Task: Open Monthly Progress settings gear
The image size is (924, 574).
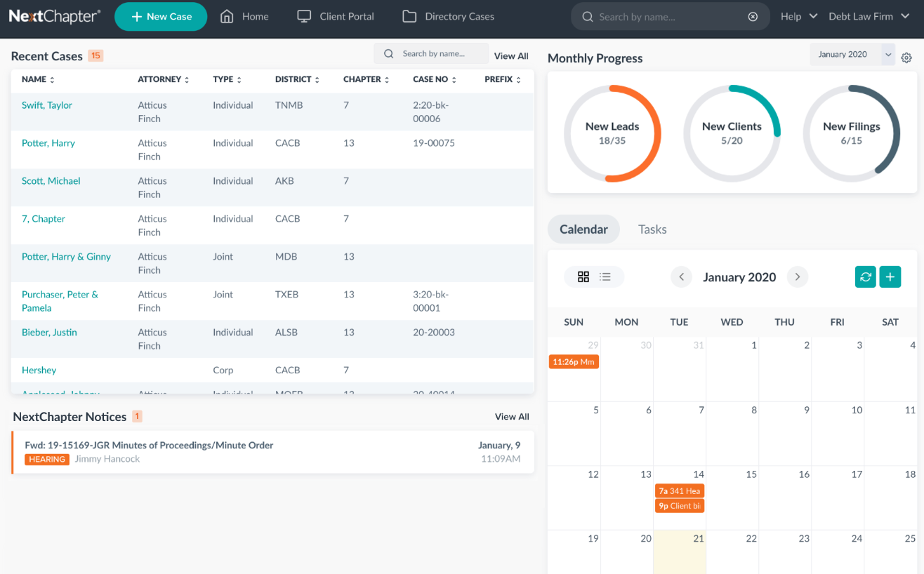Action: coord(906,58)
